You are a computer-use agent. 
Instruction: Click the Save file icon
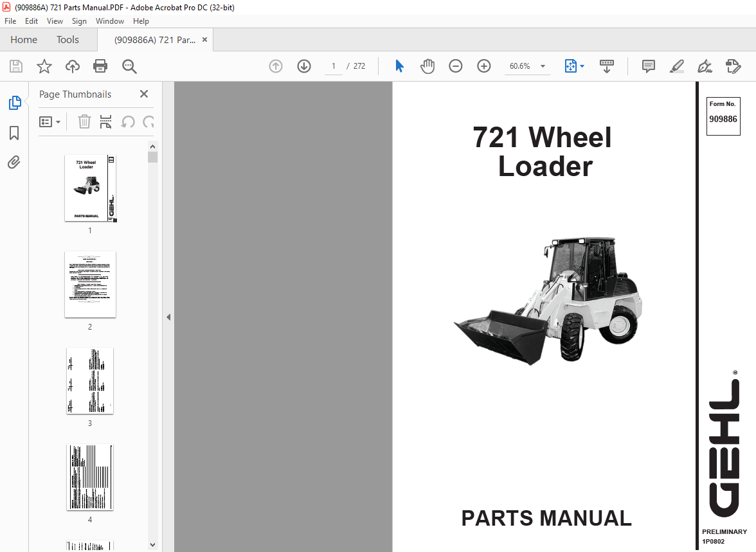pos(16,66)
